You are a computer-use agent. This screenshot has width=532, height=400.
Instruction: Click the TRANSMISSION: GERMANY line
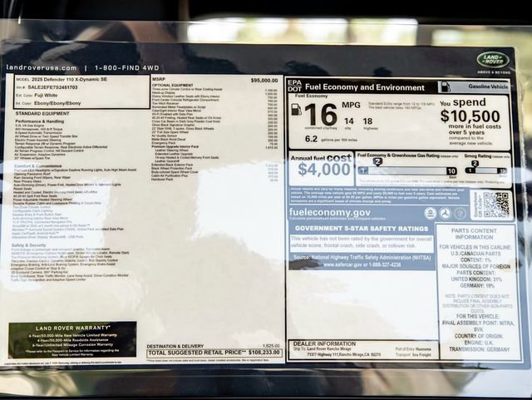click(x=480, y=349)
